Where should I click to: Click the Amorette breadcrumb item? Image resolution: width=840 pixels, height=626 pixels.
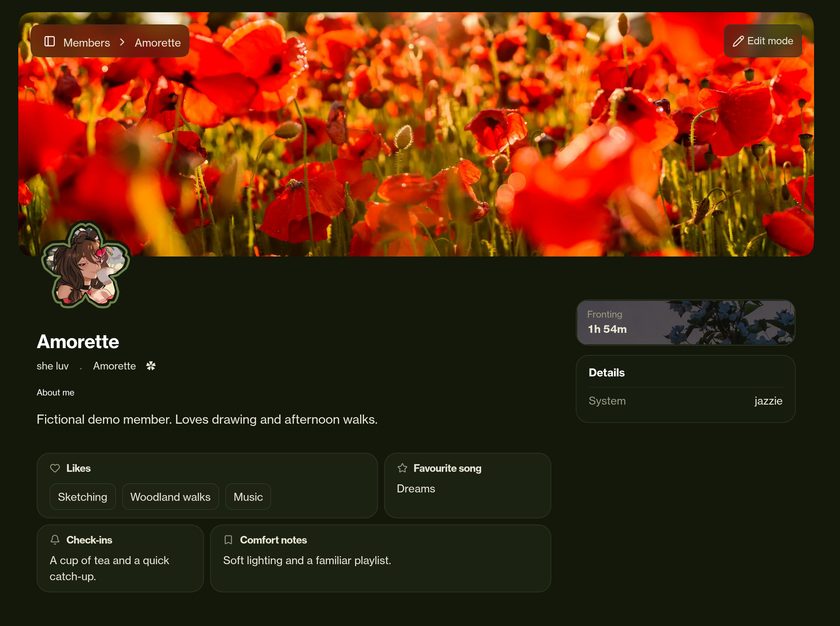click(x=158, y=42)
